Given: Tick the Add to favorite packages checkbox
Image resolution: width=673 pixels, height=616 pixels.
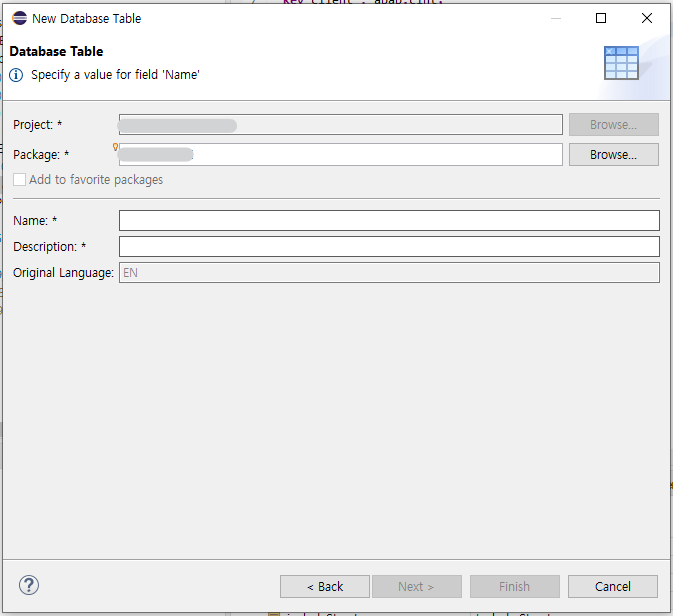Looking at the screenshot, I should [20, 180].
